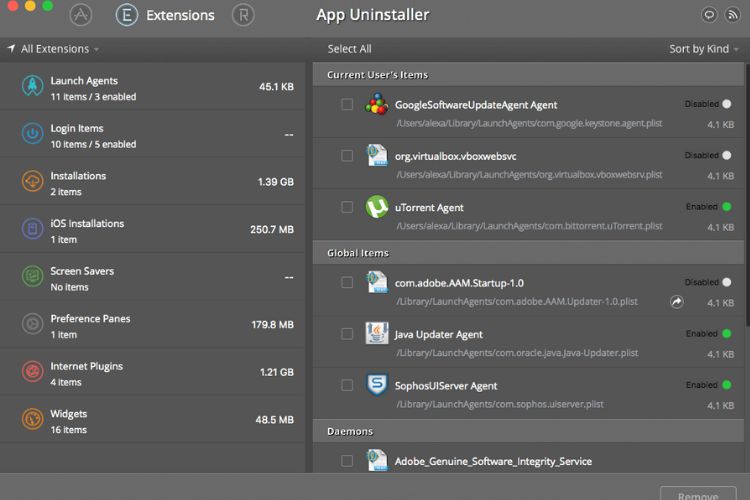Click the speech bubble feedback icon

coord(709,15)
